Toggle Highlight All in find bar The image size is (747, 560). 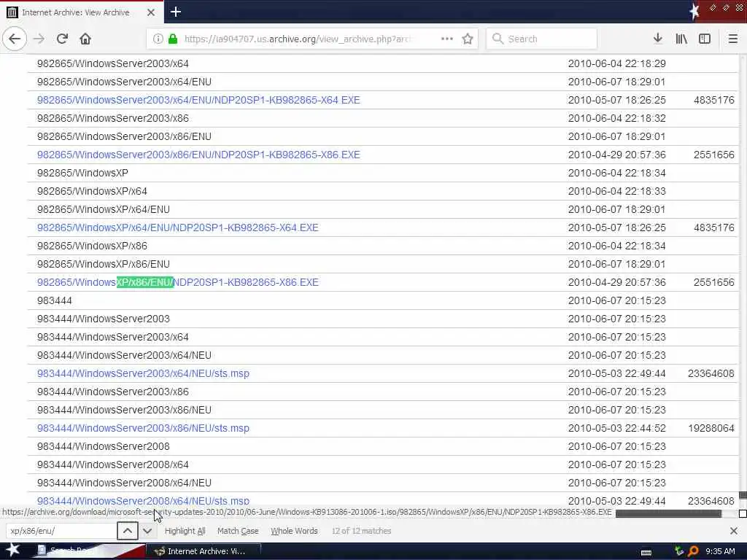pos(185,531)
